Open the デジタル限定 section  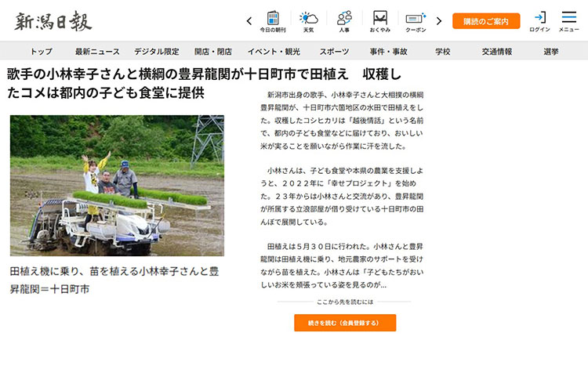pos(156,52)
